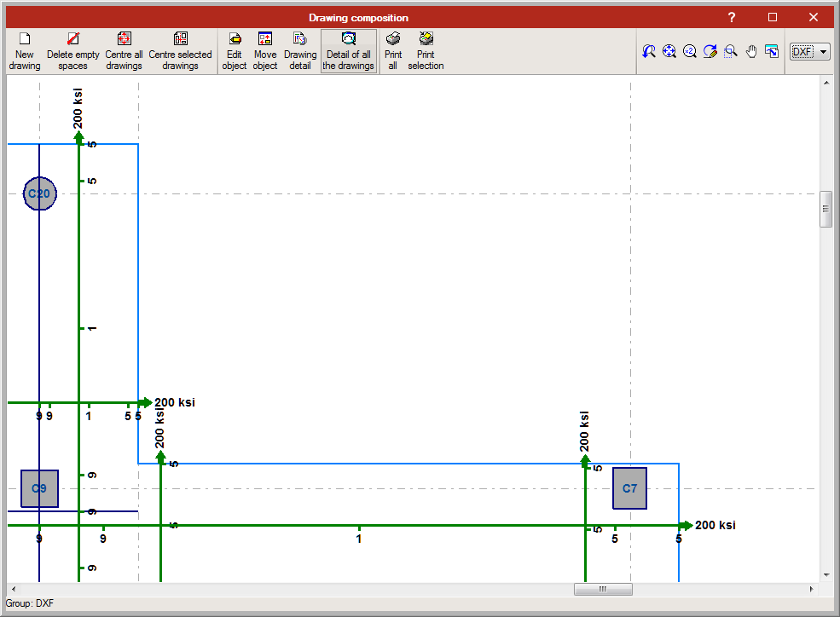Click the New drawing tool
840x617 pixels.
click(25, 51)
